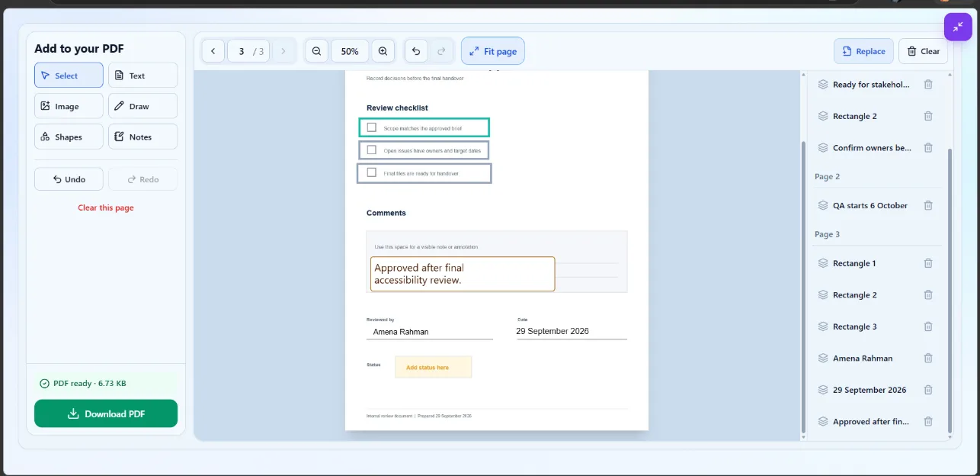Click Amena Rahman text on the page

coord(401,332)
